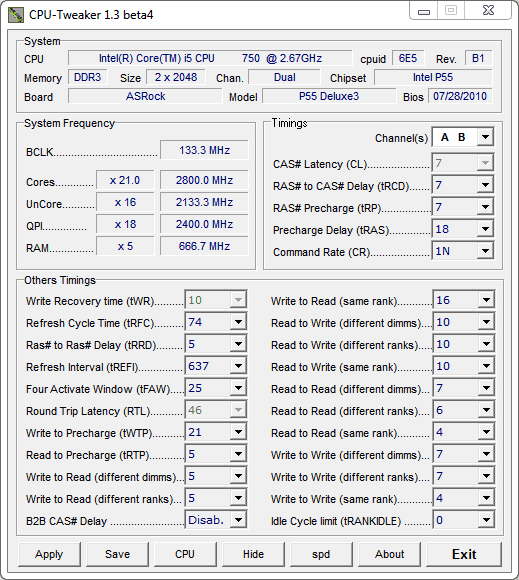Click the CPU name field Intel Core i5
This screenshot has width=519, height=580.
coord(210,58)
